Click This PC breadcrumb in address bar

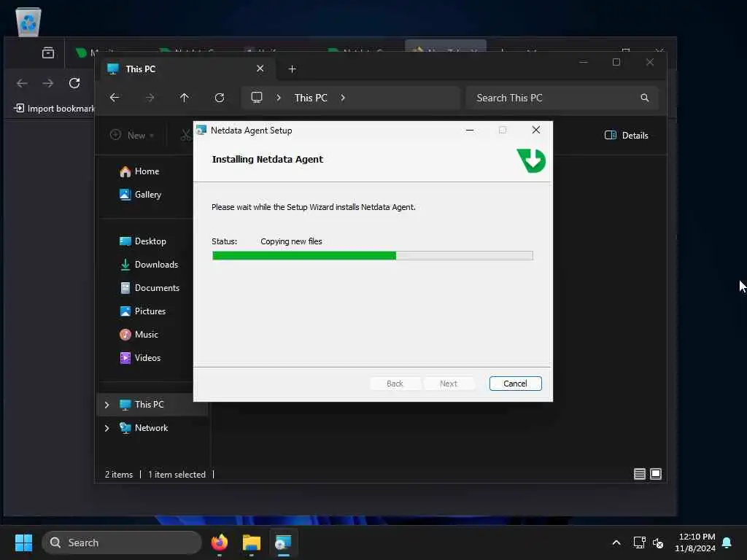(x=311, y=98)
